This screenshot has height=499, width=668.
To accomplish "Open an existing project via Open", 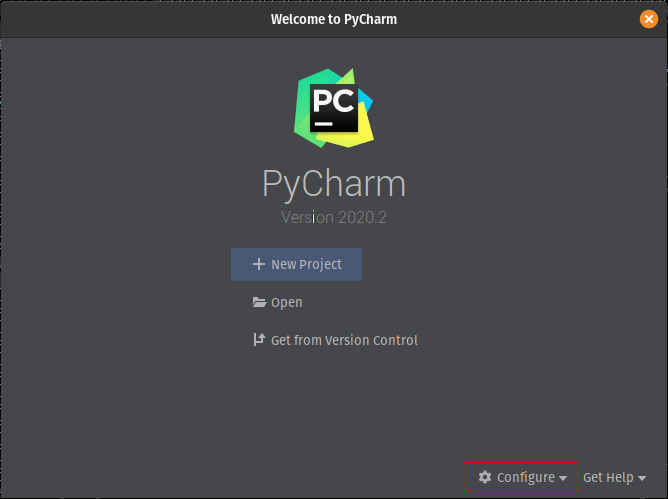I will point(277,302).
